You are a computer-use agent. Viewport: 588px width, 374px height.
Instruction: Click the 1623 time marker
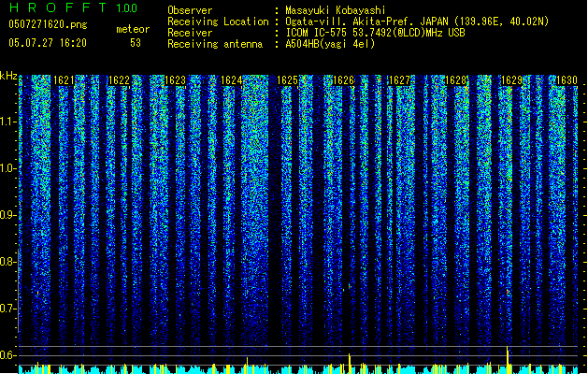point(175,80)
